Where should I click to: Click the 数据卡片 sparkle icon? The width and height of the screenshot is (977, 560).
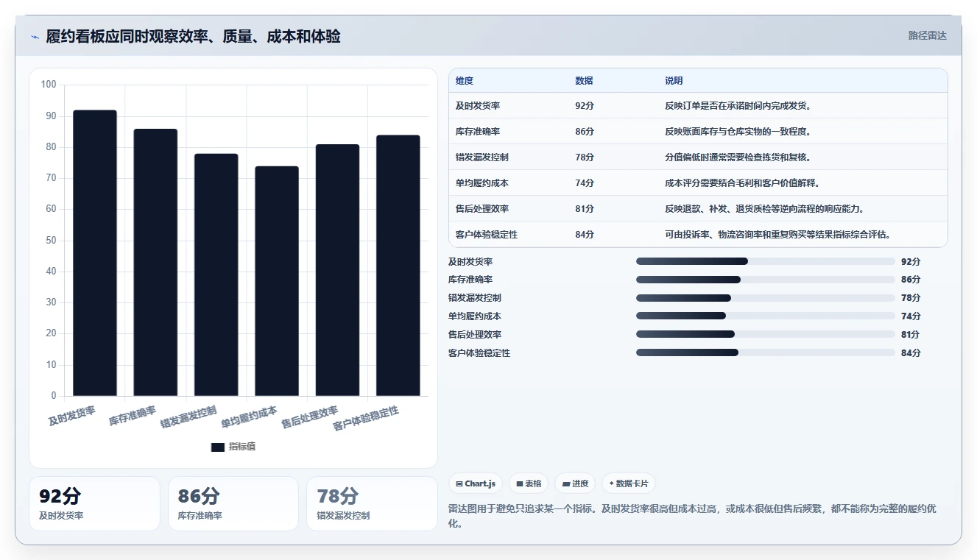tap(611, 483)
